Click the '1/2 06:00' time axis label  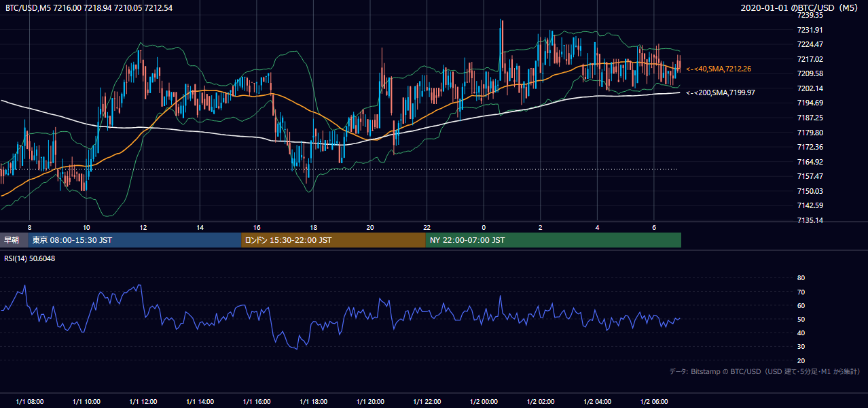[x=653, y=401]
